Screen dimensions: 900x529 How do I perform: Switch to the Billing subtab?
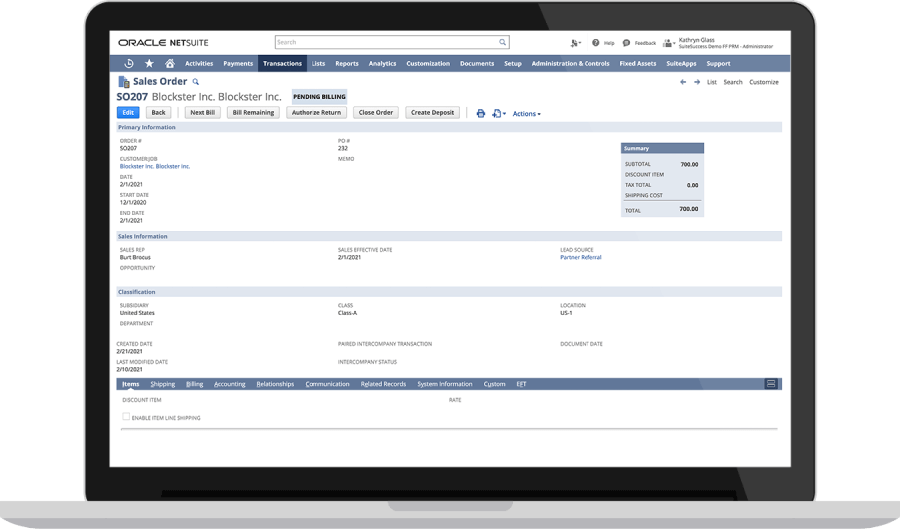(x=195, y=384)
